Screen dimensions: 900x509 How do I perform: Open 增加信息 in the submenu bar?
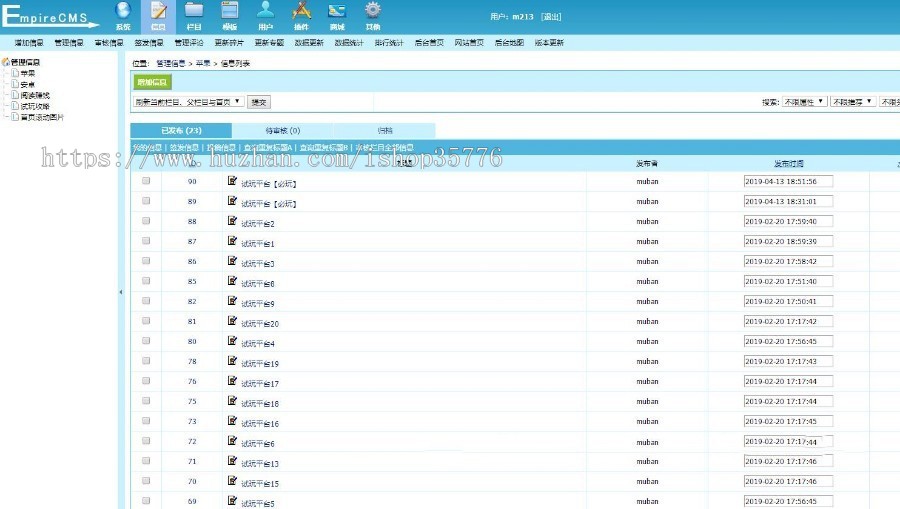29,42
